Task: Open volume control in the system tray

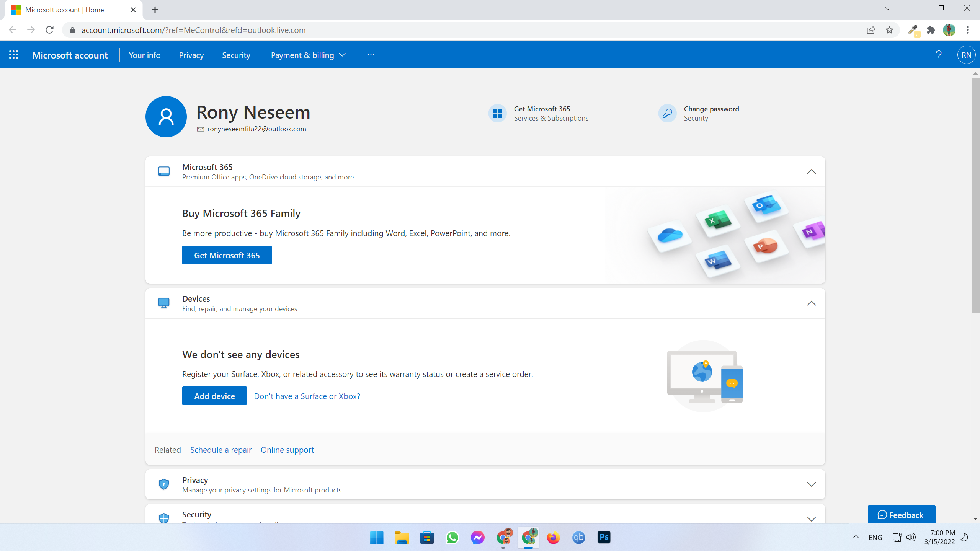Action: tap(911, 537)
